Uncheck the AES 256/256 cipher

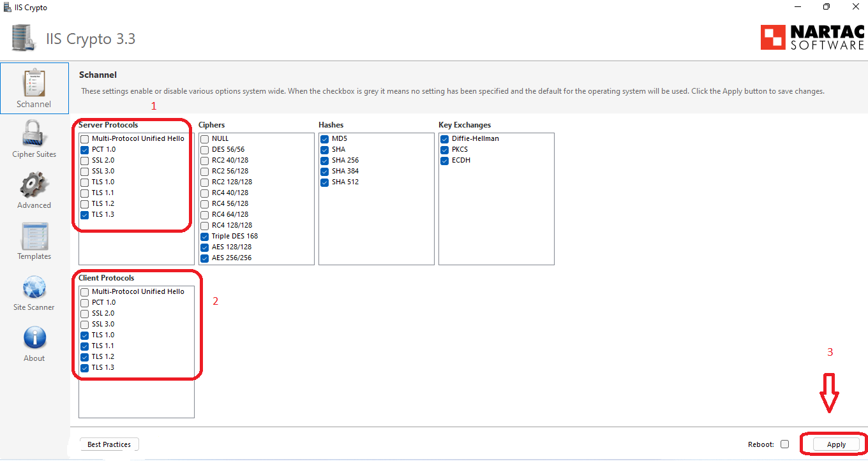(x=205, y=258)
